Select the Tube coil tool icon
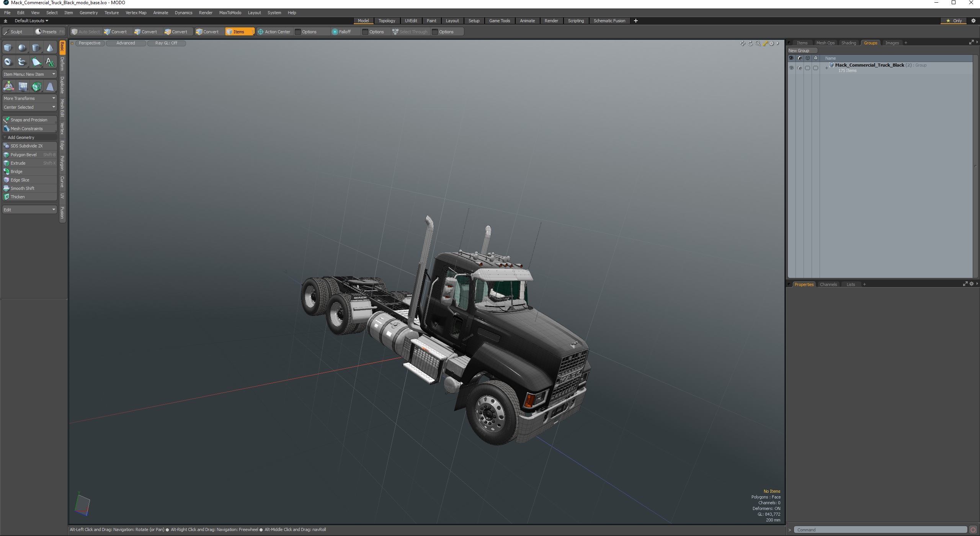 pyautogui.click(x=22, y=62)
